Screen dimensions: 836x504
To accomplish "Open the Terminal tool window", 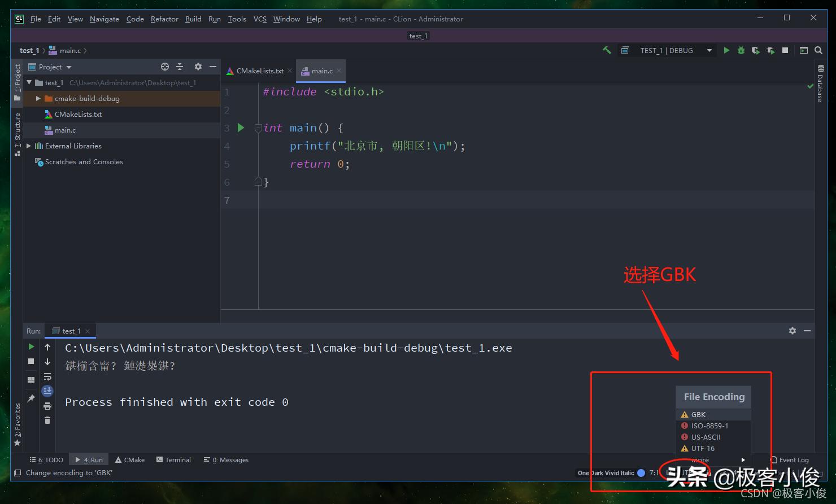I will (x=173, y=460).
